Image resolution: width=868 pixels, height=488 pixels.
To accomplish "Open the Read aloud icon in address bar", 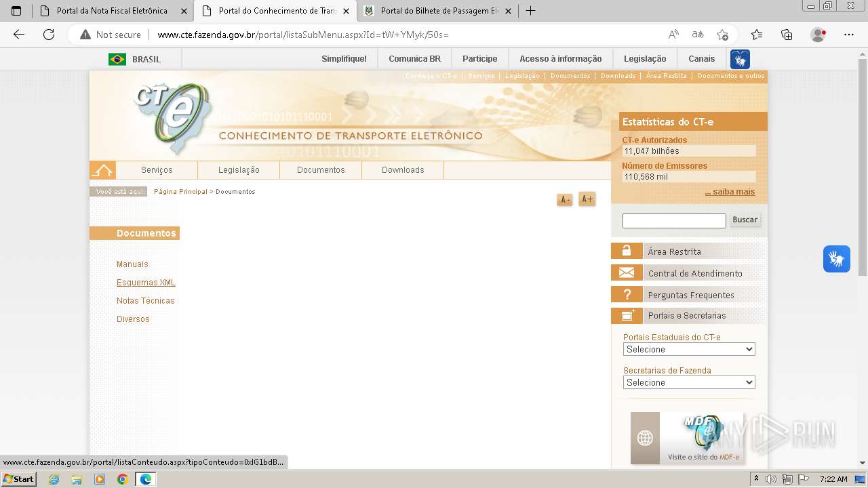I will (673, 35).
